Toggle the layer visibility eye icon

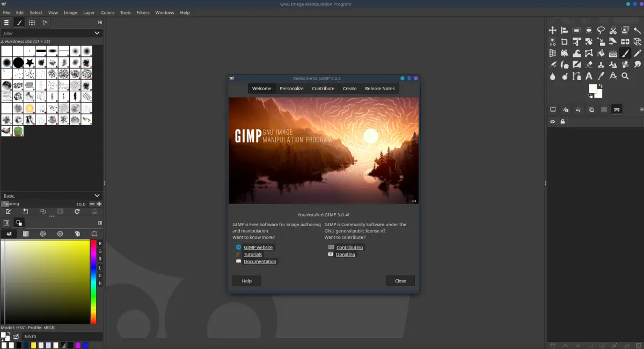tap(552, 122)
